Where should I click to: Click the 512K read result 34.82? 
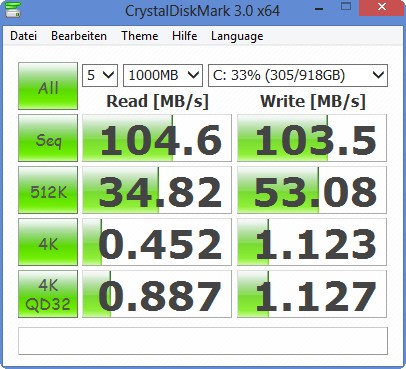(x=157, y=190)
